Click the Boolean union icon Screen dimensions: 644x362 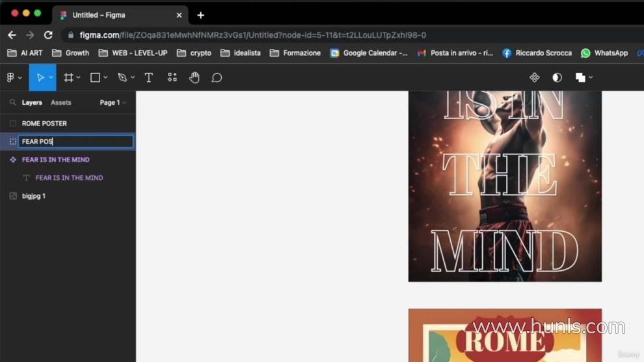580,77
